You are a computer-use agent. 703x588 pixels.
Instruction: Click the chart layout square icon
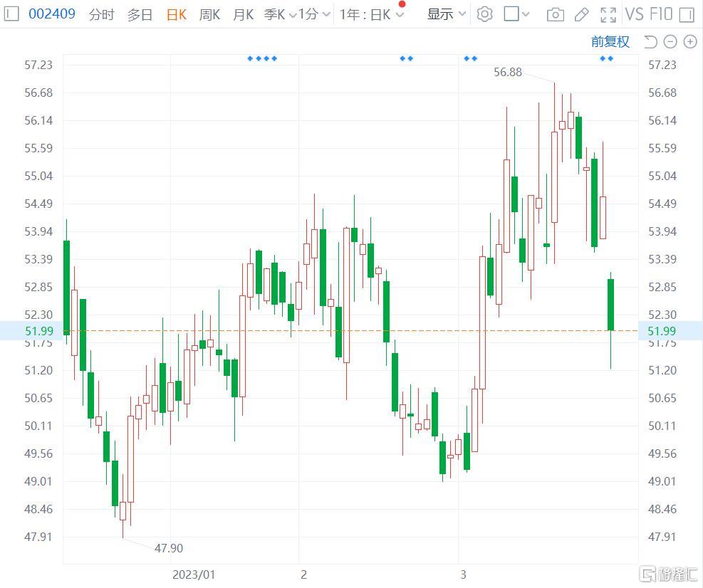click(511, 14)
